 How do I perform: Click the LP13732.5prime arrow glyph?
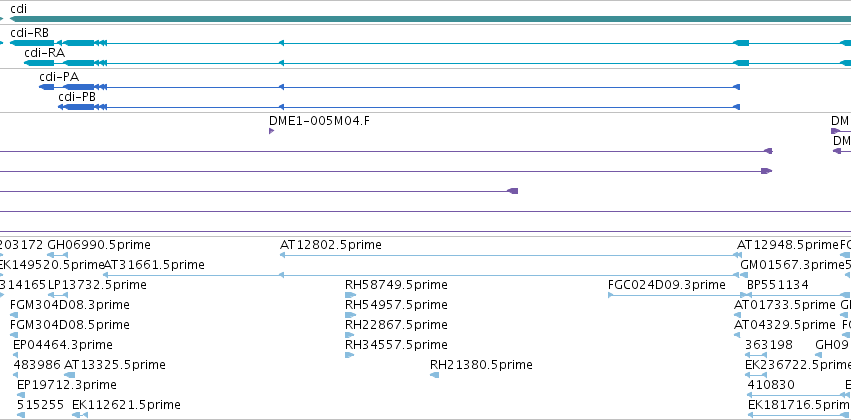(x=58, y=295)
